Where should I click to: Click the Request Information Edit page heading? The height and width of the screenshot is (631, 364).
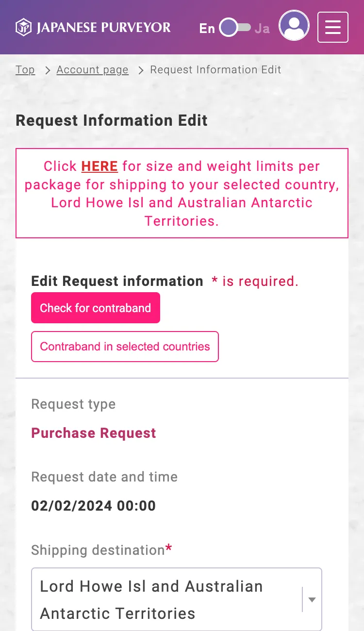click(x=112, y=120)
